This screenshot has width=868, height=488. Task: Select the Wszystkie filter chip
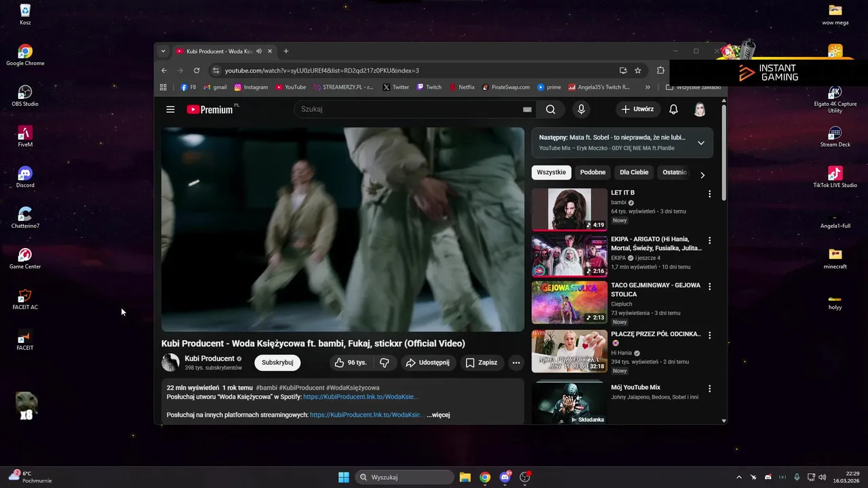551,172
